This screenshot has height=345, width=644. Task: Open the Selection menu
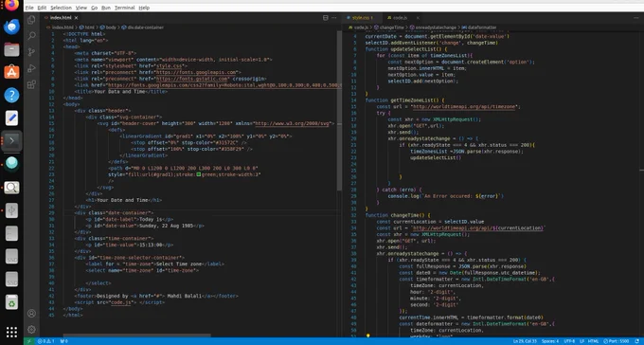click(x=61, y=8)
